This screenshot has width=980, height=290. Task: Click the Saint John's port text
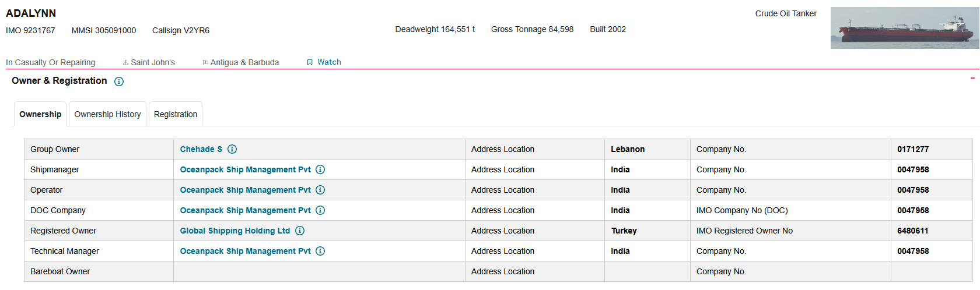pyautogui.click(x=153, y=62)
